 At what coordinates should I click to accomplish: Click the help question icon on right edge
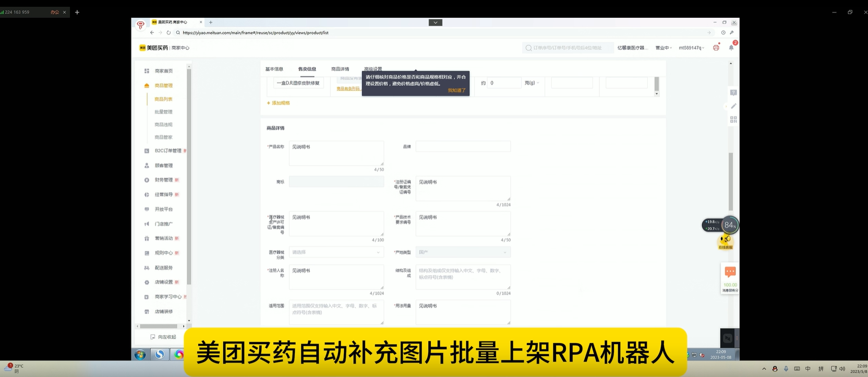click(733, 92)
